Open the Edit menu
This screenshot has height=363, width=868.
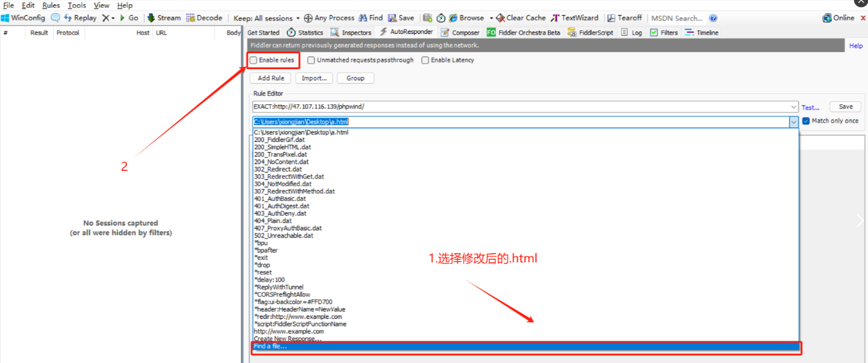click(28, 5)
